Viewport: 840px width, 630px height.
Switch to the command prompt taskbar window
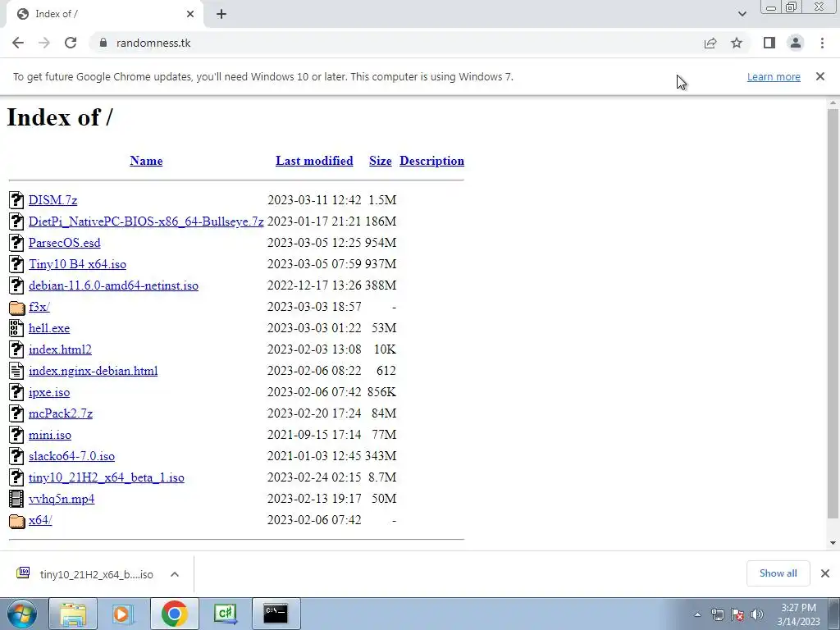[276, 614]
